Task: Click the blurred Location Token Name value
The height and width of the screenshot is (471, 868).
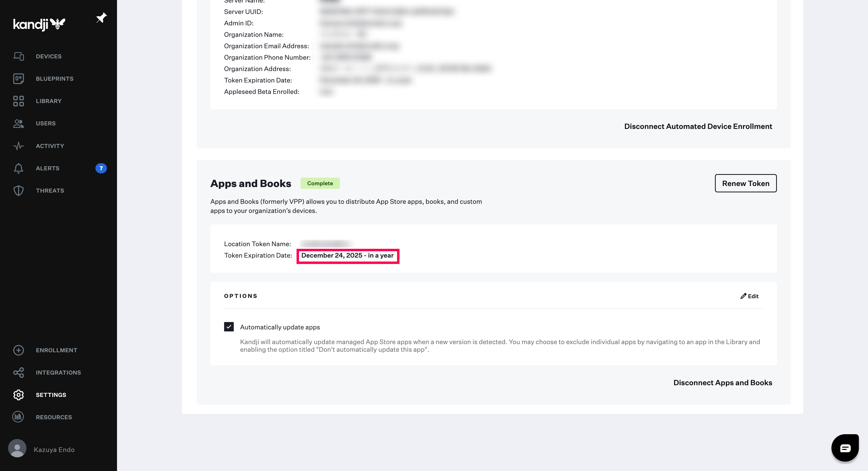Action: 325,244
